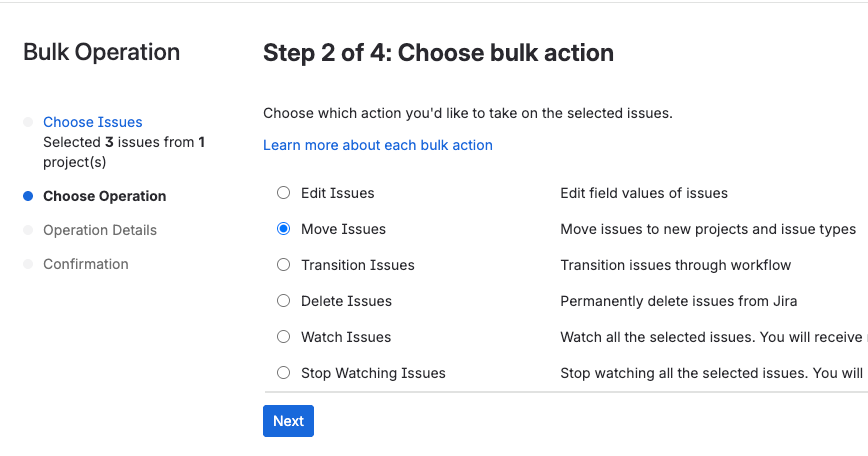Viewport: 868px width, 456px height.
Task: Click the Delete Issues label text
Action: pyautogui.click(x=346, y=301)
